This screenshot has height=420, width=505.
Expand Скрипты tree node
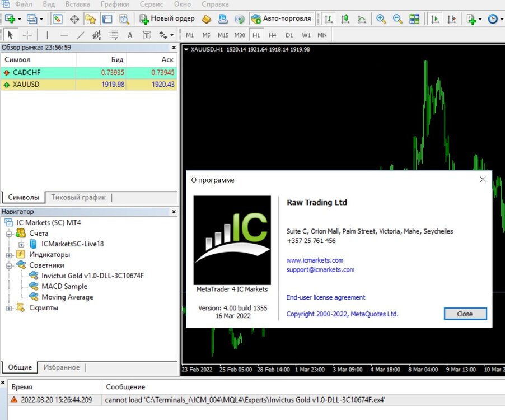coord(9,308)
